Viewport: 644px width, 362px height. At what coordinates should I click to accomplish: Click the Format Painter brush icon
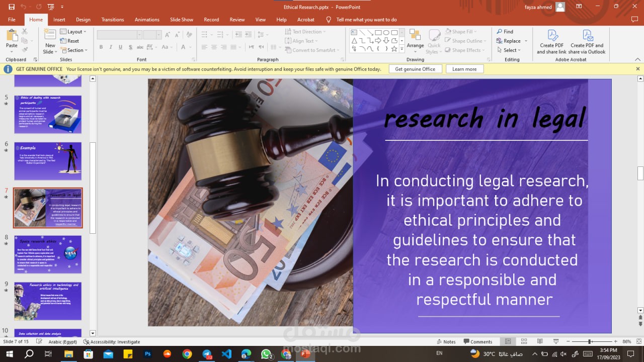[x=24, y=50]
